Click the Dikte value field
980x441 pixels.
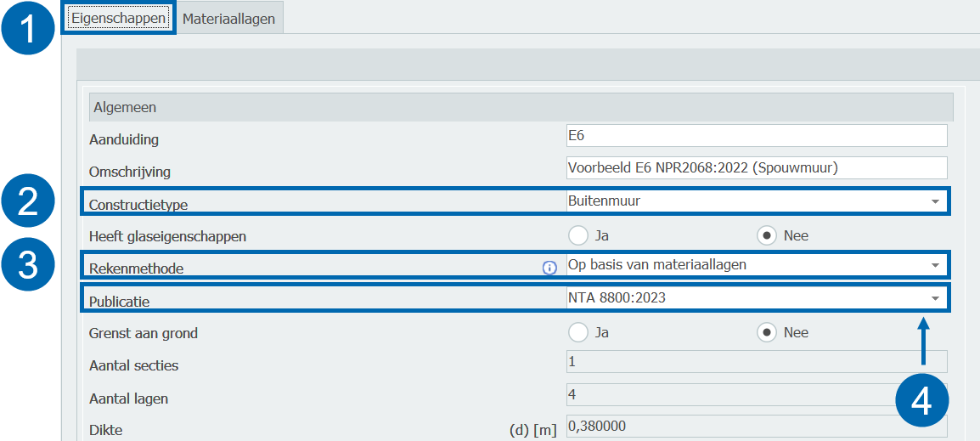pos(756,426)
